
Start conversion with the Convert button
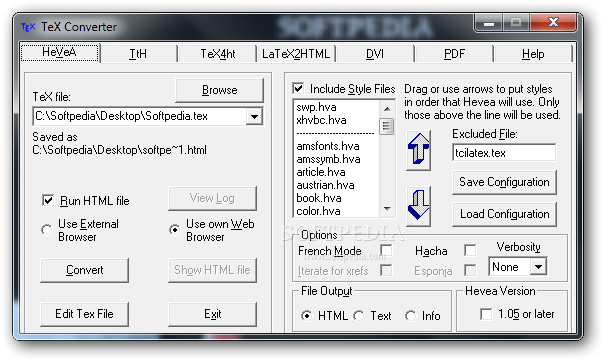(x=84, y=270)
